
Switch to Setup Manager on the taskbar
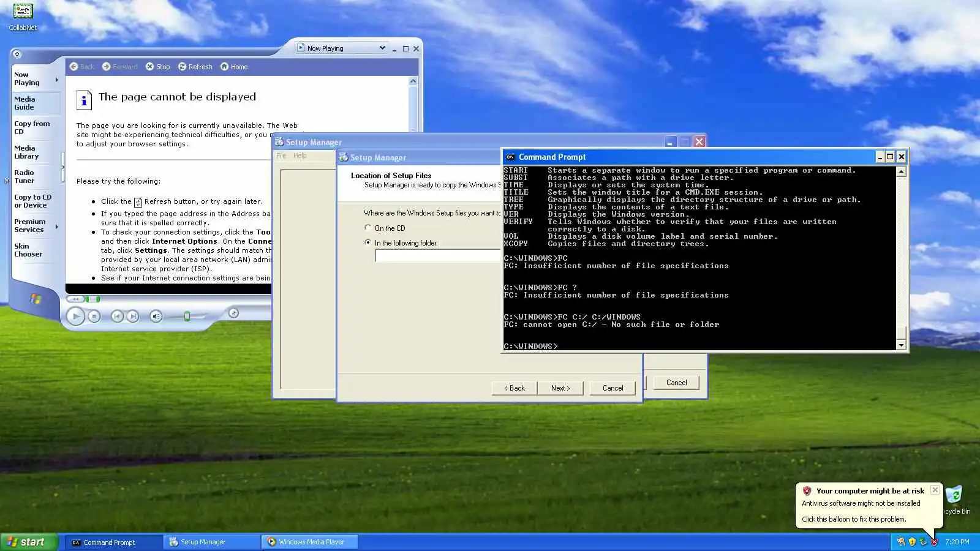[212, 542]
